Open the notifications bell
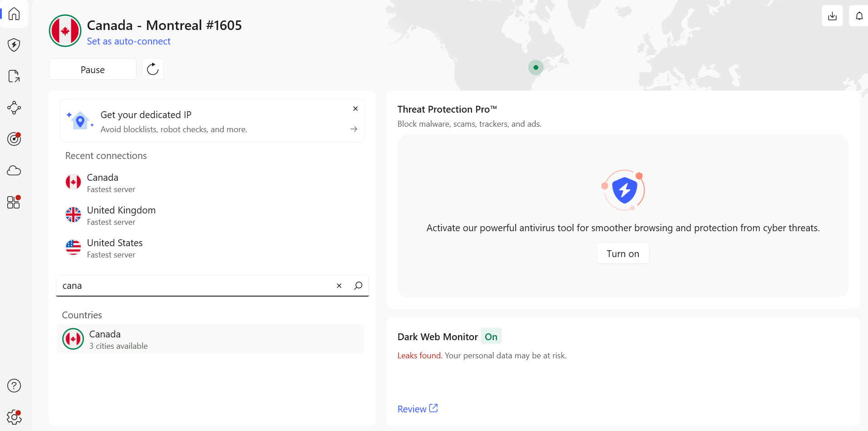Image resolution: width=868 pixels, height=431 pixels. click(x=859, y=16)
